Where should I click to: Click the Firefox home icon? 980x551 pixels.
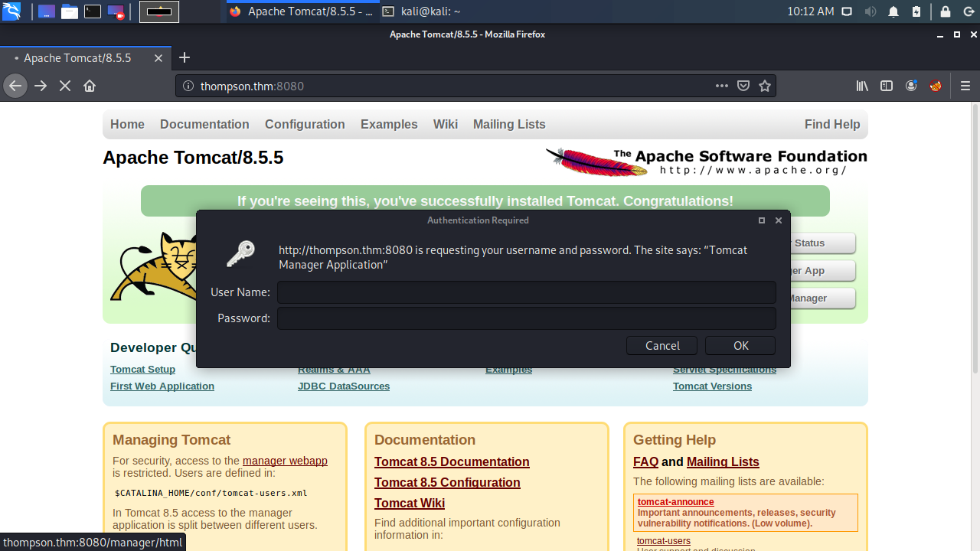click(90, 86)
